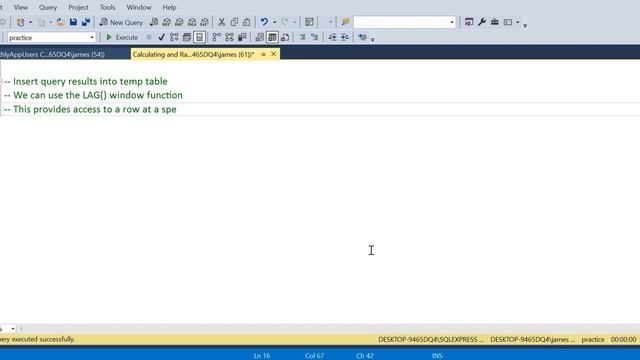640x360 pixels.
Task: Open the Project menu
Action: (78, 7)
